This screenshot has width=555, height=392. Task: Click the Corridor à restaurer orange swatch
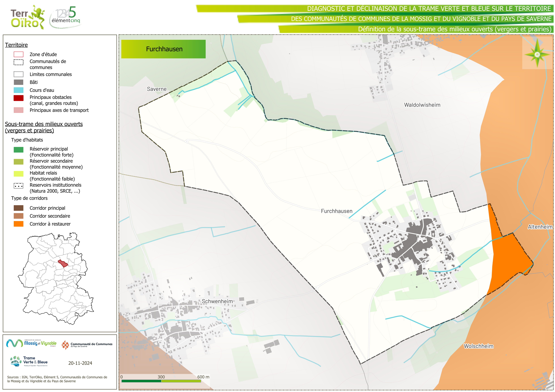click(19, 224)
